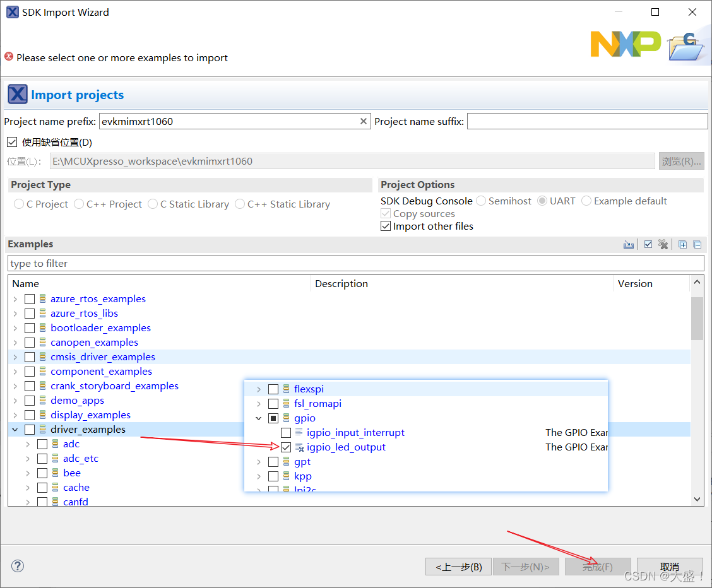Click the 浏览(R) browse button

(681, 161)
